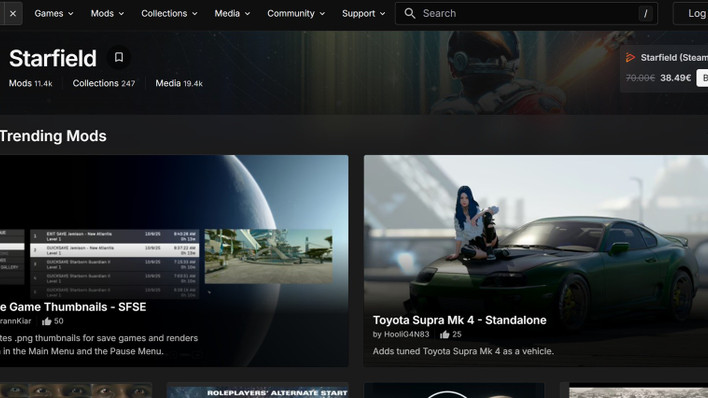
Task: Open the Collections dropdown menu
Action: (x=169, y=14)
